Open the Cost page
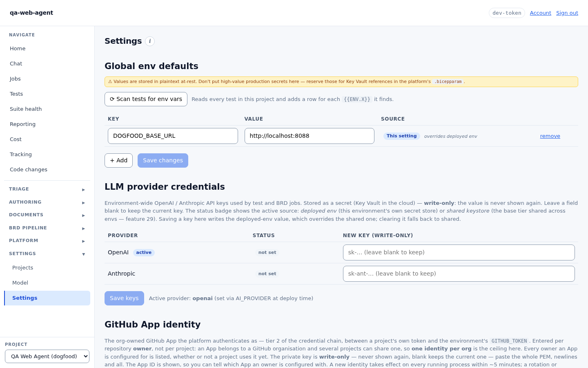The height and width of the screenshot is (368, 588). point(47,139)
